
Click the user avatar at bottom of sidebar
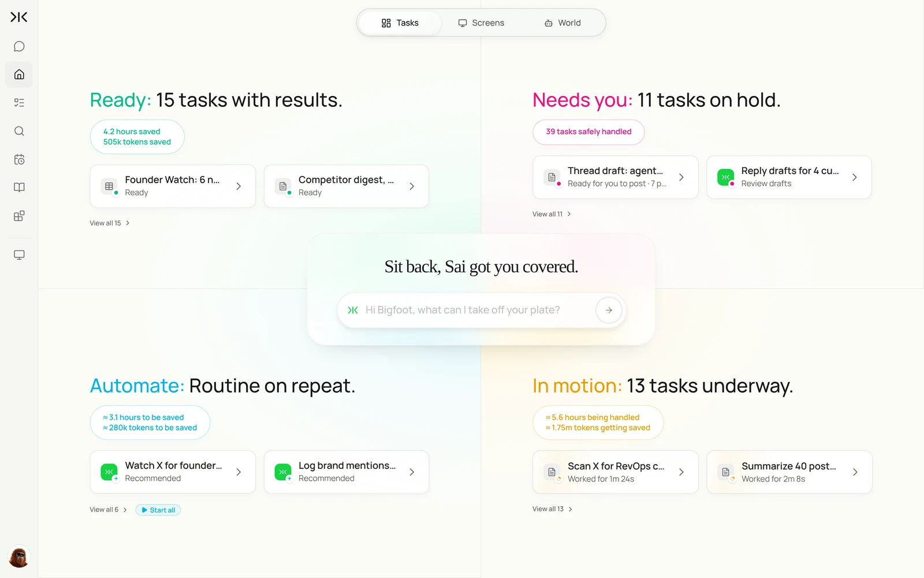[x=19, y=557]
